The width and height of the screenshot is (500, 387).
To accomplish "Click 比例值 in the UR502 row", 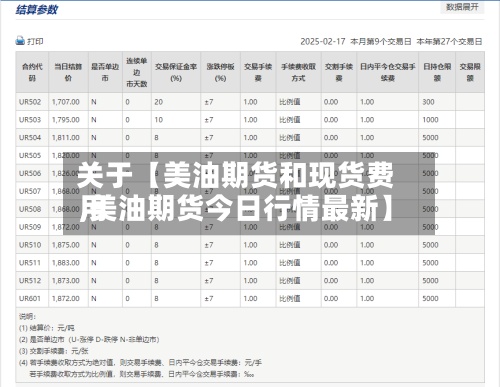I will [290, 102].
